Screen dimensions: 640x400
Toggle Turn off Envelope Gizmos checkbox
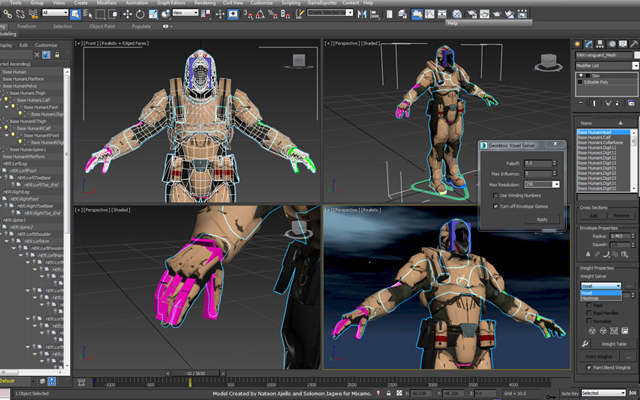495,207
